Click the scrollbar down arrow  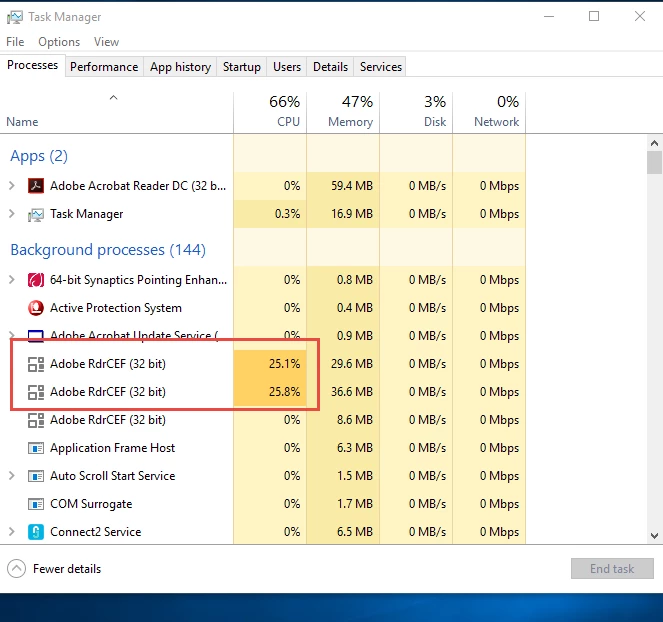click(x=654, y=536)
